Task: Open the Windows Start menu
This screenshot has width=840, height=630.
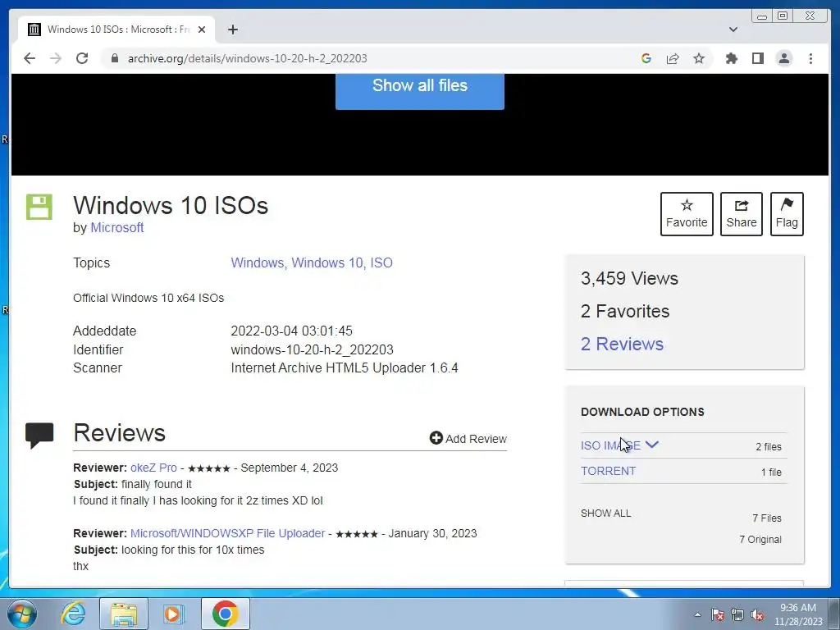Action: pyautogui.click(x=21, y=614)
